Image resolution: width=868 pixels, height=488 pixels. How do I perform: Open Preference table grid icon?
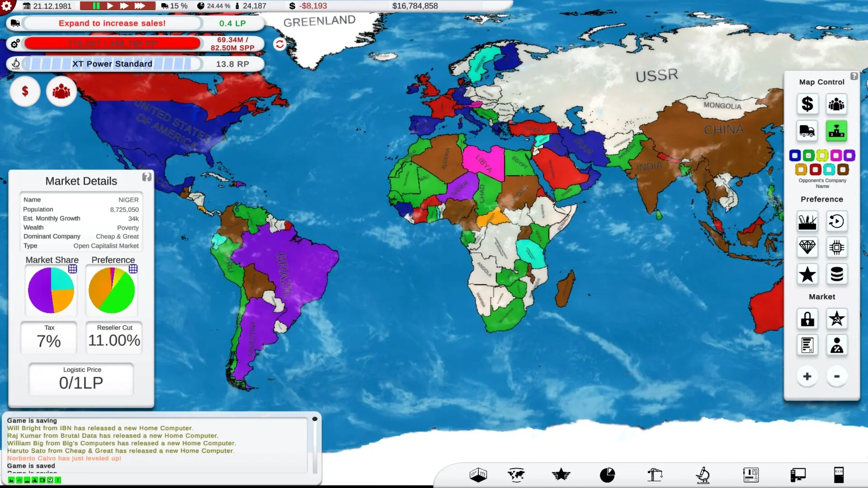pos(133,269)
